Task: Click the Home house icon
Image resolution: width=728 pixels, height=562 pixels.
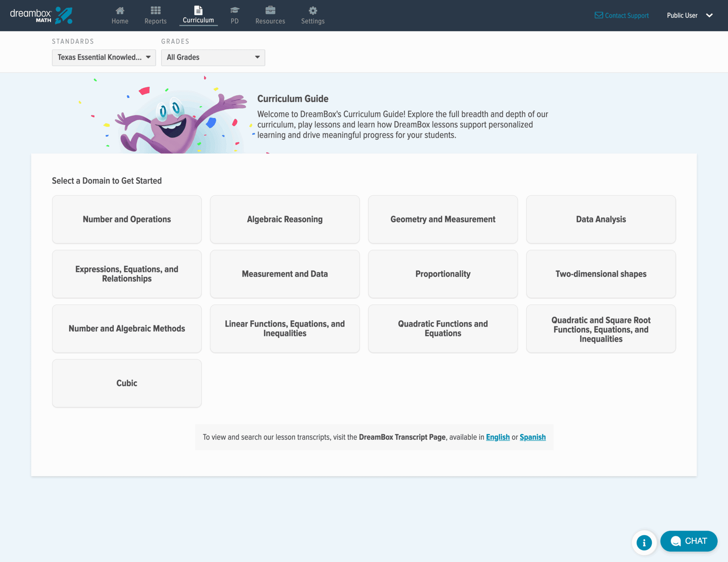Action: coord(120,11)
